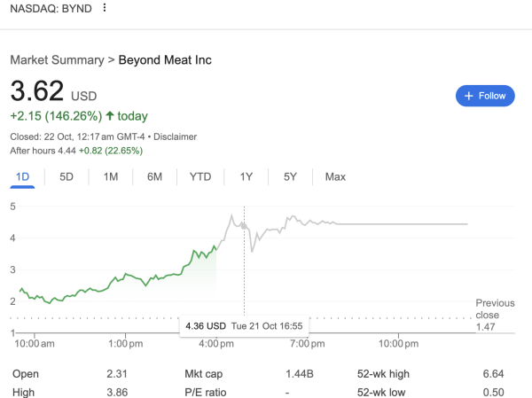Click the Beyond Meat Inc title
This screenshot has height=398, width=532.
tap(165, 60)
